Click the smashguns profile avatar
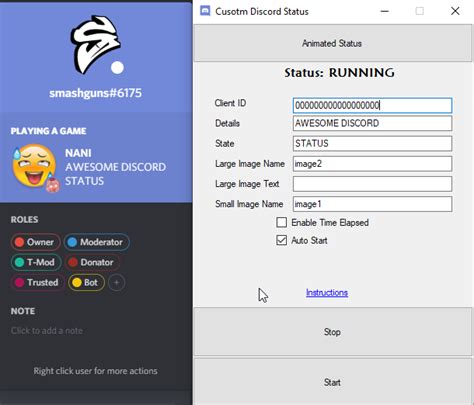The height and width of the screenshot is (405, 474). point(96,44)
